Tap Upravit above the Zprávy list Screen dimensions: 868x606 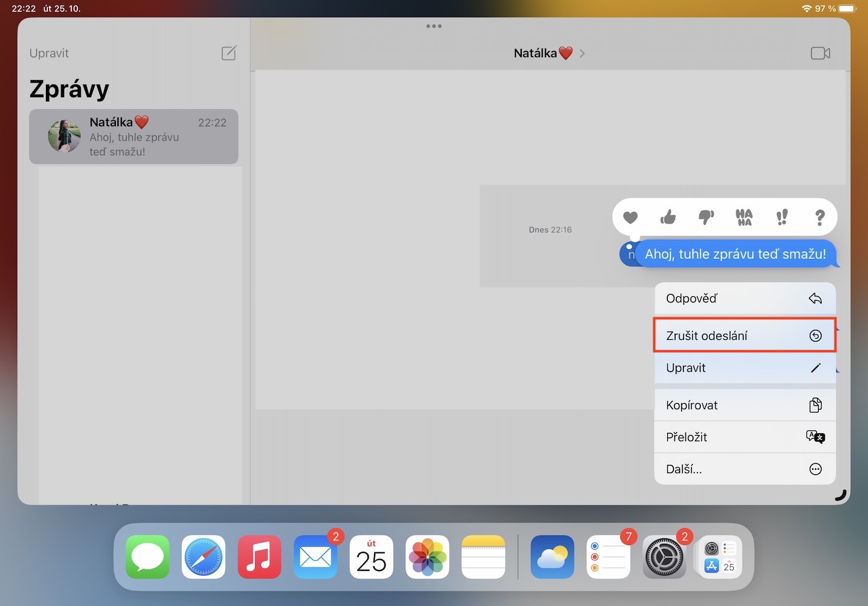click(49, 53)
